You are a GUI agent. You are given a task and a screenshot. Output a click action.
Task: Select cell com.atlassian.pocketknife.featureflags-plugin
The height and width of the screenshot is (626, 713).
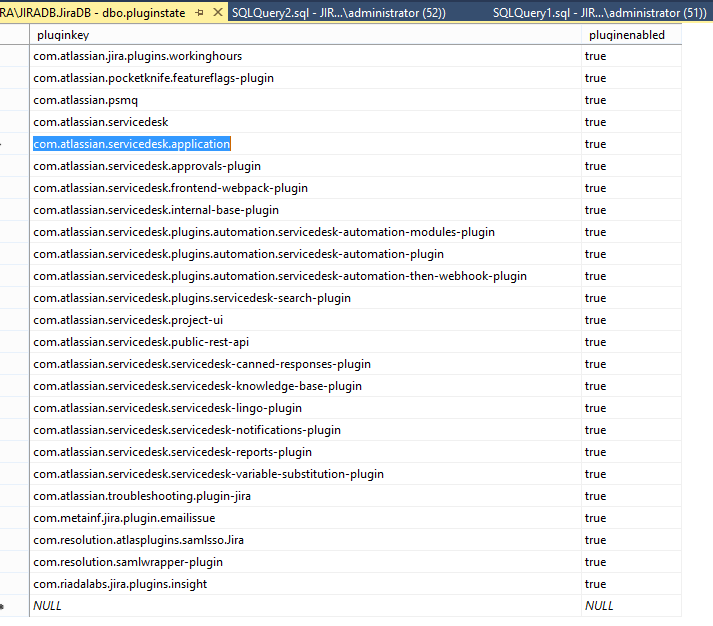[306, 78]
